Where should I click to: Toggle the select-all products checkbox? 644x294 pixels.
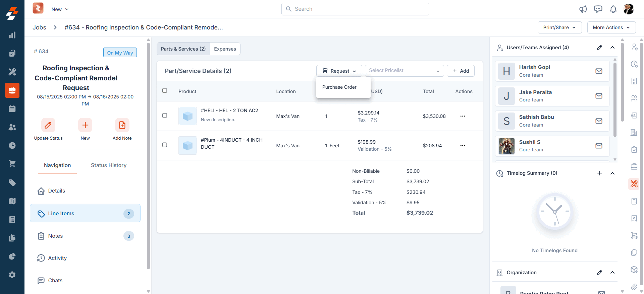[165, 91]
